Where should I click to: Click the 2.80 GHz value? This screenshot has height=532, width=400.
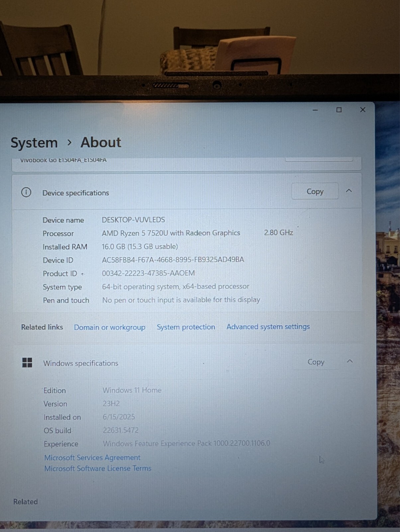pos(278,232)
